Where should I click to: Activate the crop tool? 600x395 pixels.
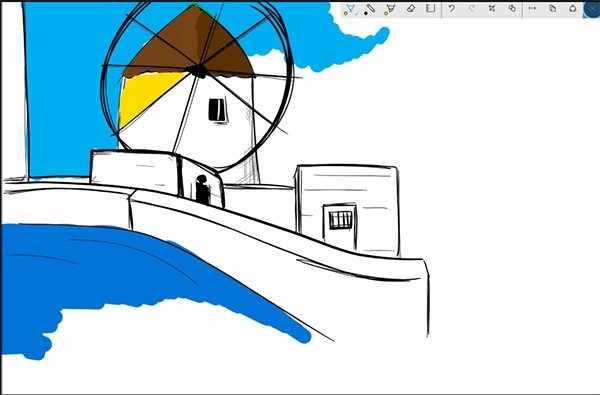tap(492, 8)
